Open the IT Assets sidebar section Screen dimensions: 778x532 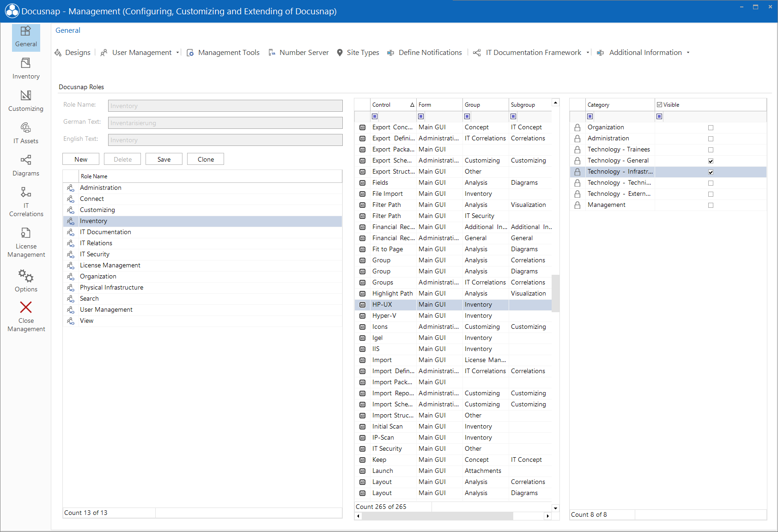[26, 133]
